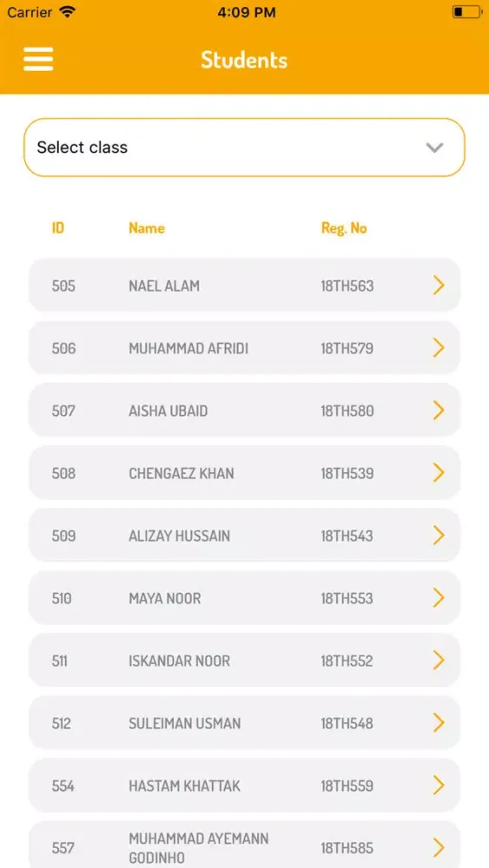Select the student row with ID 505
The height and width of the screenshot is (868, 489).
click(x=244, y=286)
